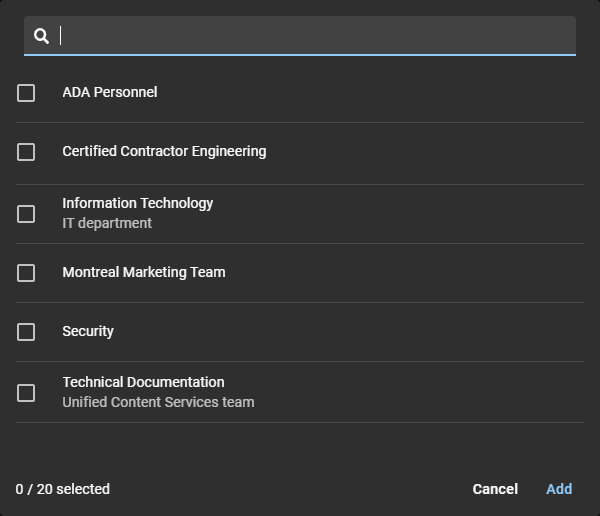Mark the Technical Documentation checkbox
This screenshot has height=516, width=600.
[26, 393]
